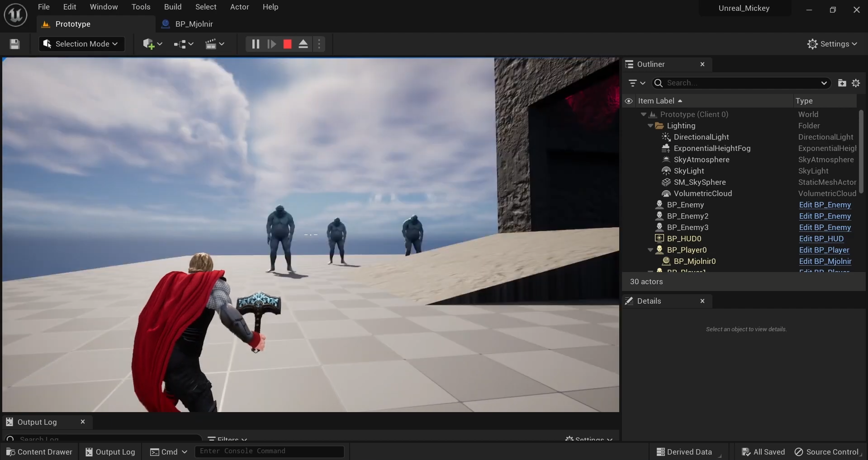Open Derived Data status menu
Screen dimensions: 868x460
[x=684, y=452]
